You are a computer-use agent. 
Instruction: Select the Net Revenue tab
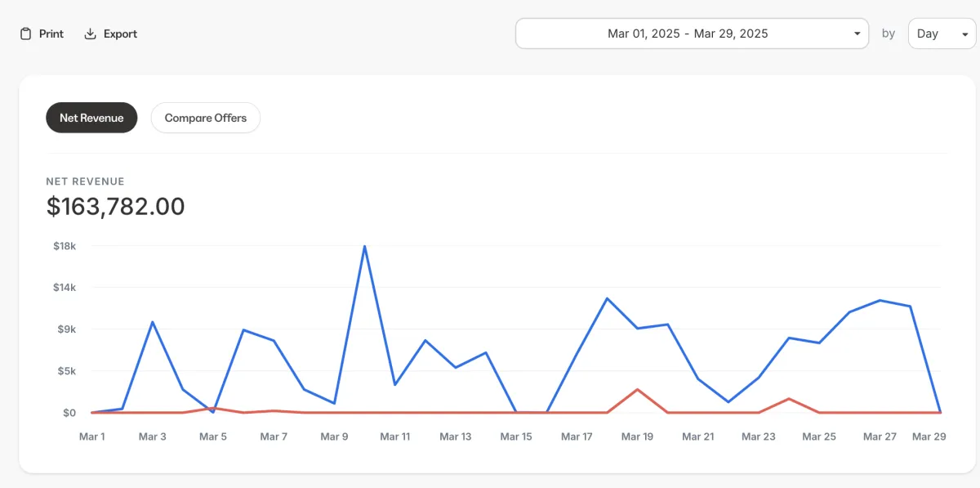tap(91, 118)
